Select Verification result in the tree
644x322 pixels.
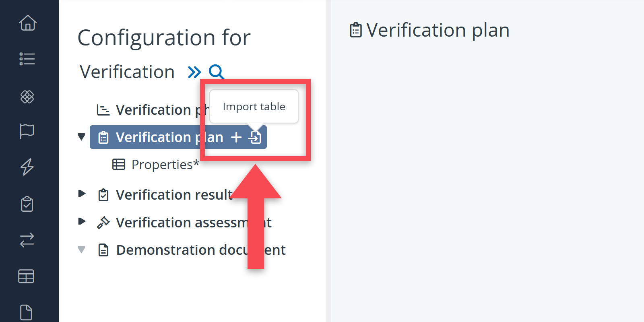tap(173, 195)
